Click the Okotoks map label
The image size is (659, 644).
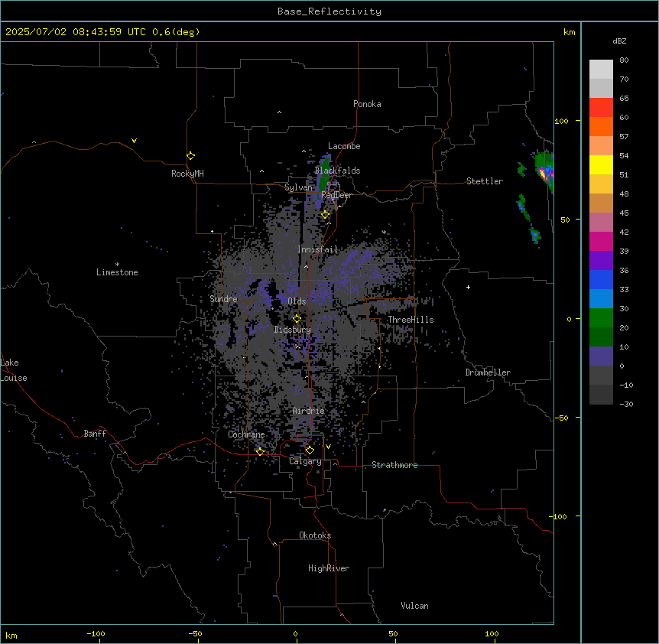315,535
